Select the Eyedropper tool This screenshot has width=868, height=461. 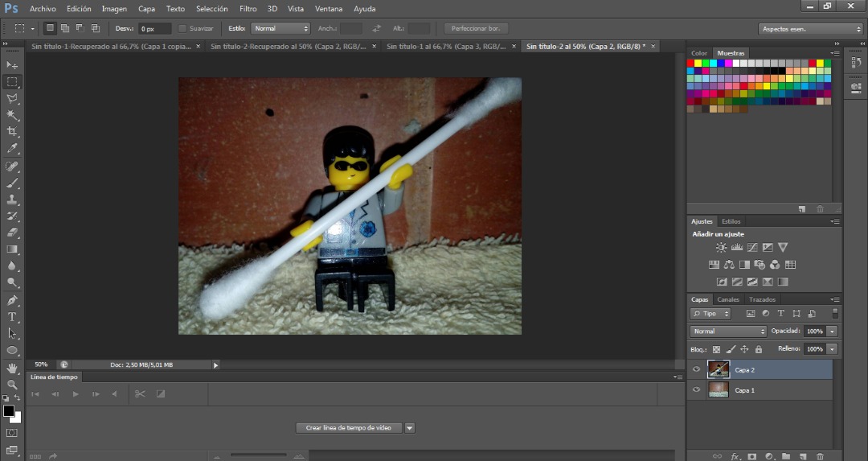point(12,149)
